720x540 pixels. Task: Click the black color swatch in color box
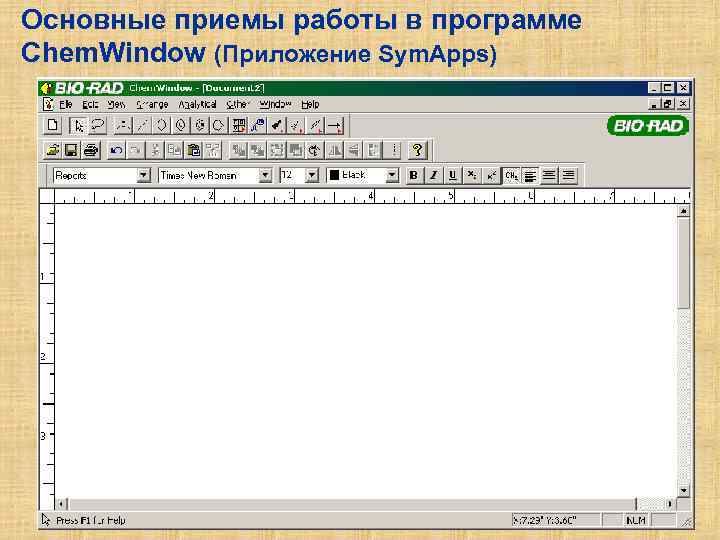[x=334, y=175]
